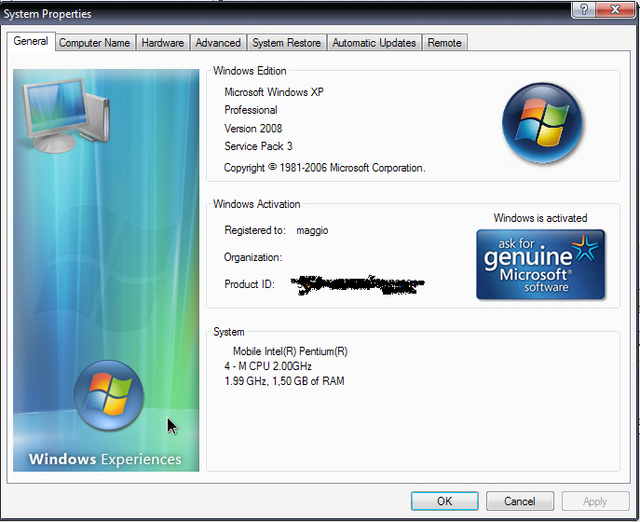Click the Mobile Intel(R) Pentium(R) line

(x=290, y=351)
